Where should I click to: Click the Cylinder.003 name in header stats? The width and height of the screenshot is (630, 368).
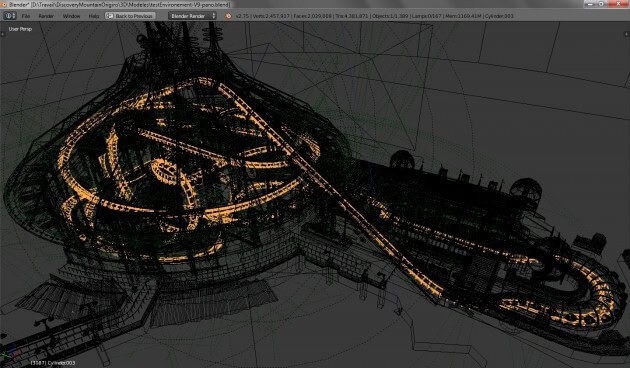point(499,16)
